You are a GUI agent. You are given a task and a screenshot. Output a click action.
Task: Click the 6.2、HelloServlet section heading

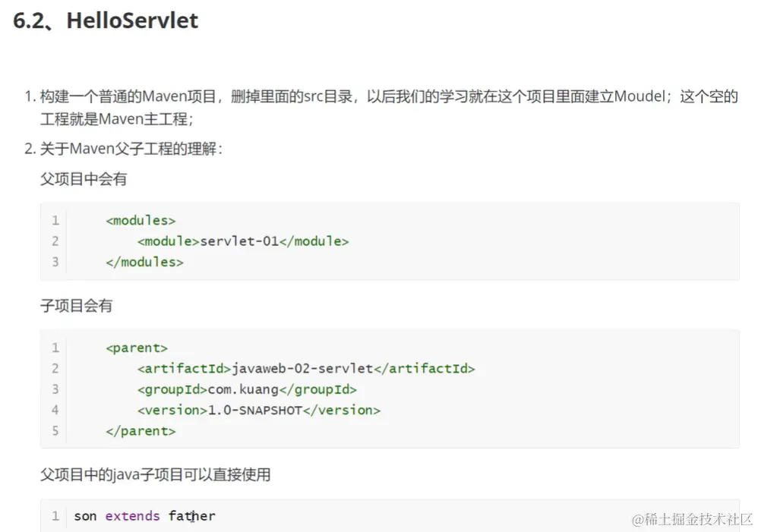pyautogui.click(x=106, y=20)
